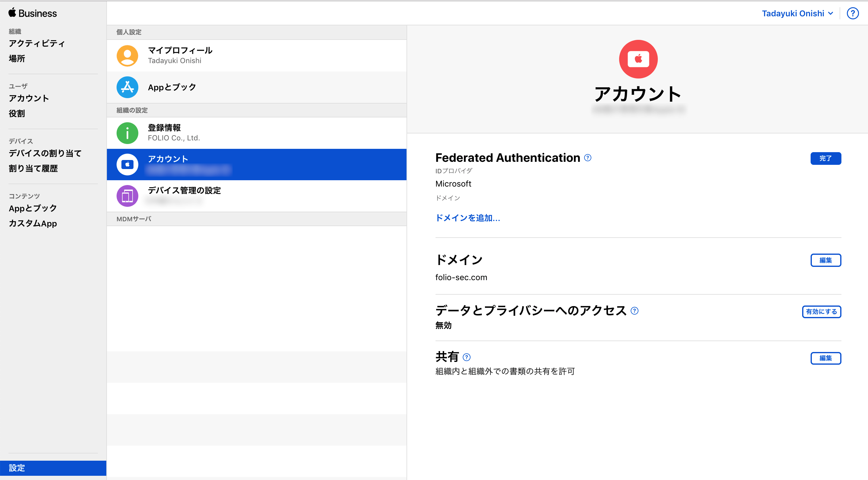This screenshot has width=868, height=480.
Task: Select the デバイス管理の設定 row
Action: click(x=256, y=196)
